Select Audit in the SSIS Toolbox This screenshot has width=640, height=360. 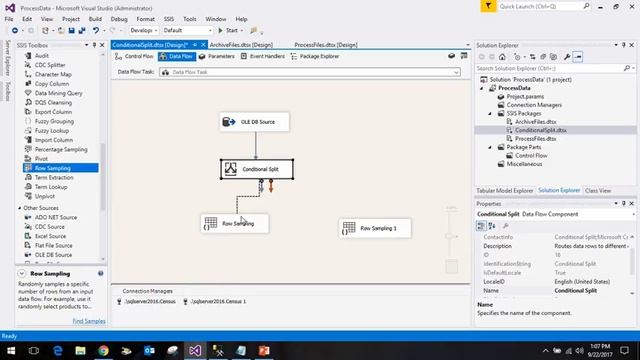(x=42, y=56)
